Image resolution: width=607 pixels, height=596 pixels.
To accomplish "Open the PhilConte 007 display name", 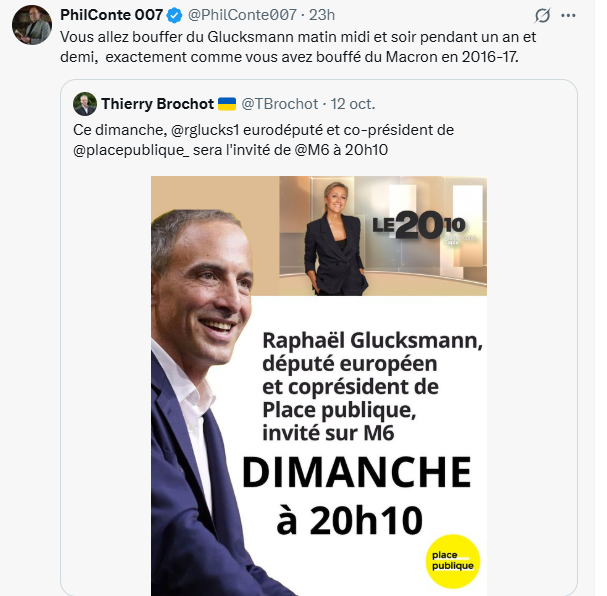I will click(112, 15).
